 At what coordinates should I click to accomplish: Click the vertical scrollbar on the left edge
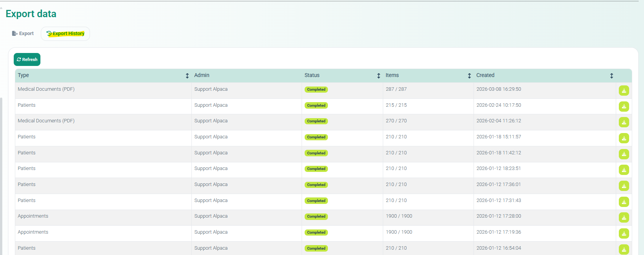[x=1, y=172]
